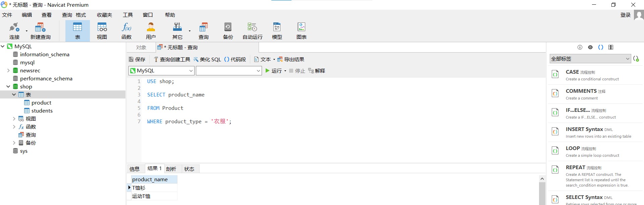Click the product_name column header
Viewport: 644px width, 205px height.
[154, 180]
